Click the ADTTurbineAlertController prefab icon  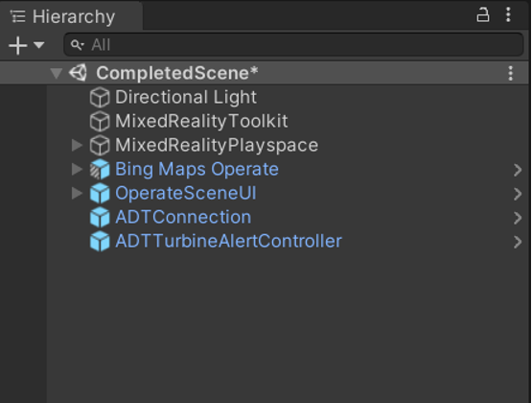[100, 242]
